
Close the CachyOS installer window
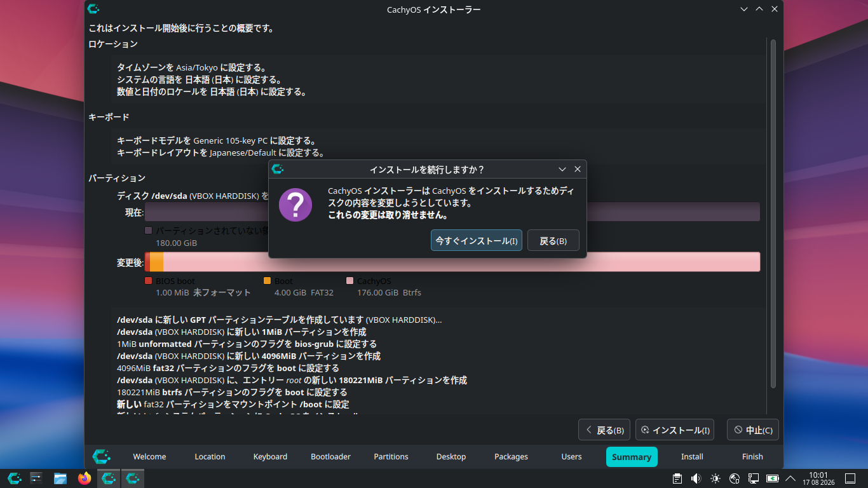pyautogui.click(x=775, y=9)
